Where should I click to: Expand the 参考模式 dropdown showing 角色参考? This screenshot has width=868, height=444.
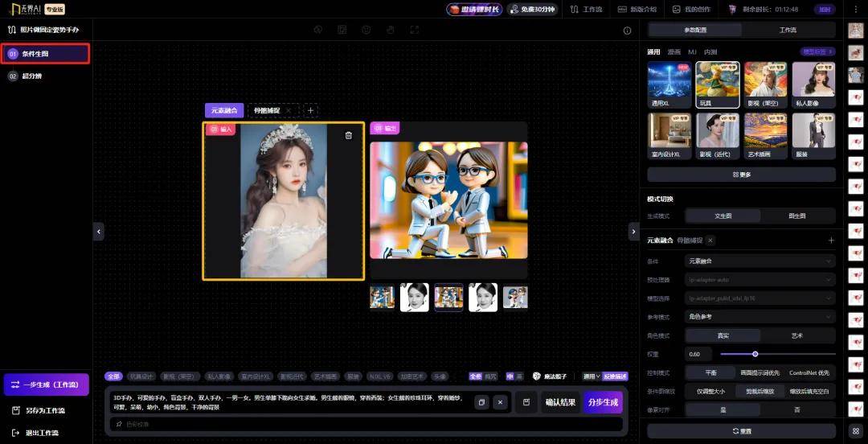pos(759,317)
